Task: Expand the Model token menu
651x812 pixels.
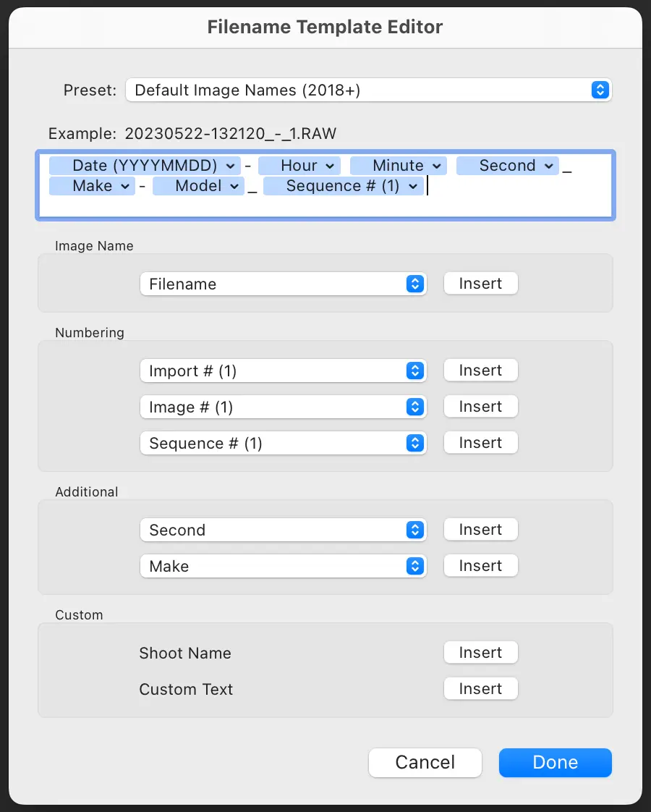Action: 233,186
